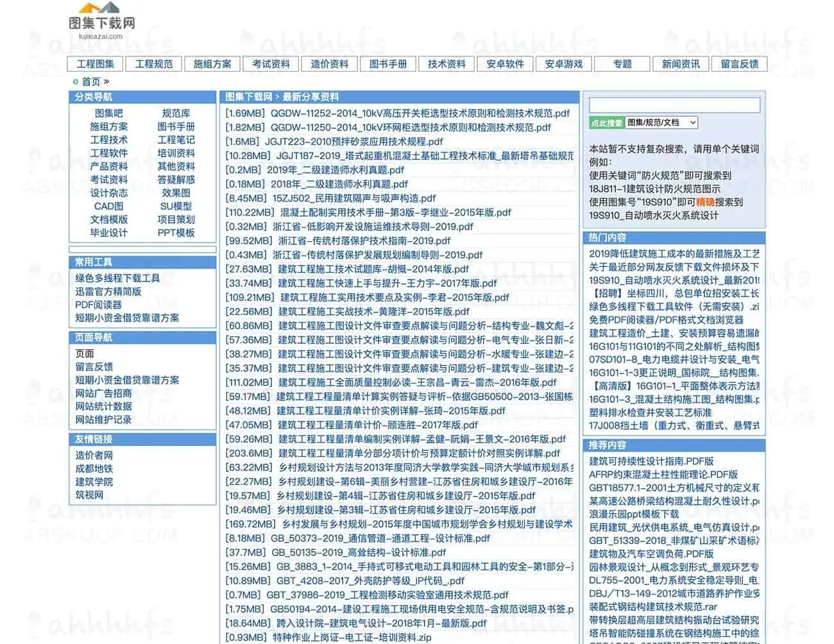834x644 pixels.
Task: Open 浪漫乐园ppt模板下载 in recommended content
Action: [x=634, y=514]
